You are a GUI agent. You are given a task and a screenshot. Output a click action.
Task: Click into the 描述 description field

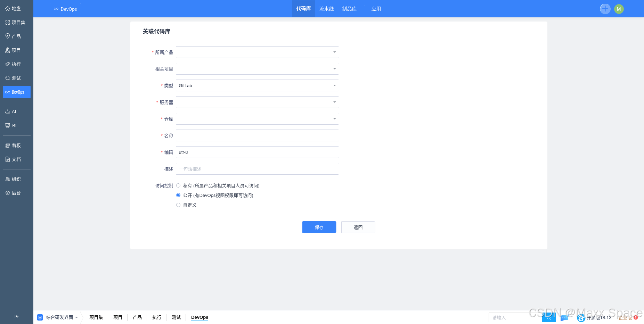258,169
